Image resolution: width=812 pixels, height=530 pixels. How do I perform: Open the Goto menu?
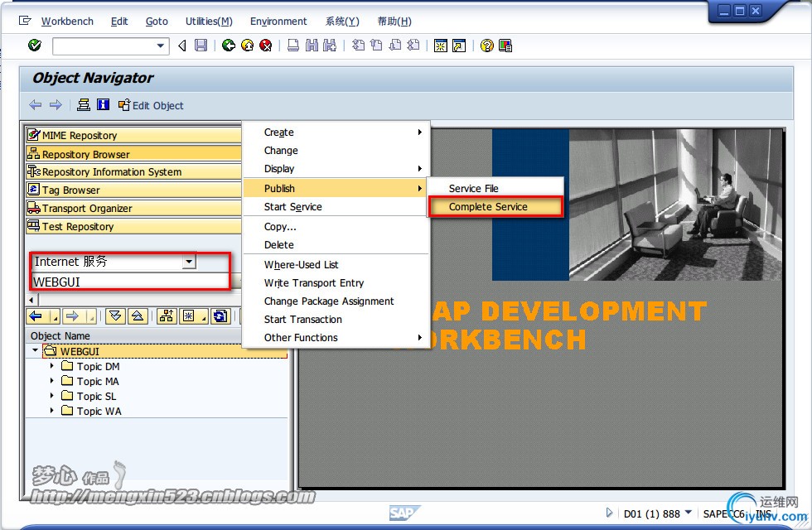click(x=157, y=22)
